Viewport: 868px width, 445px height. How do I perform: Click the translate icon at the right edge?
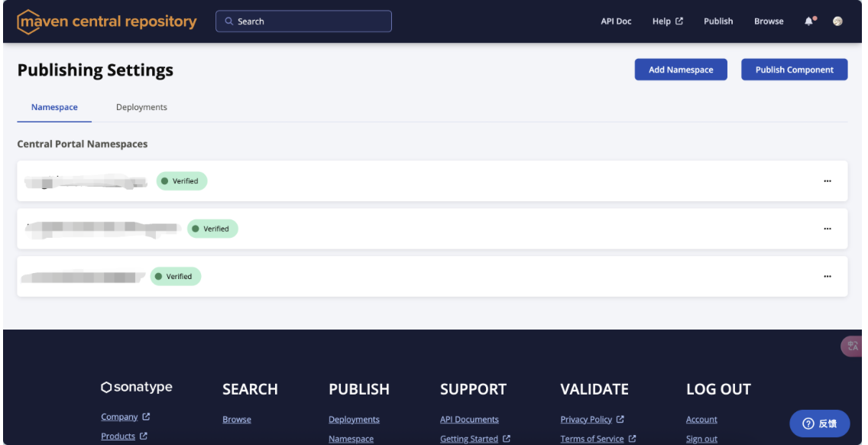click(853, 346)
